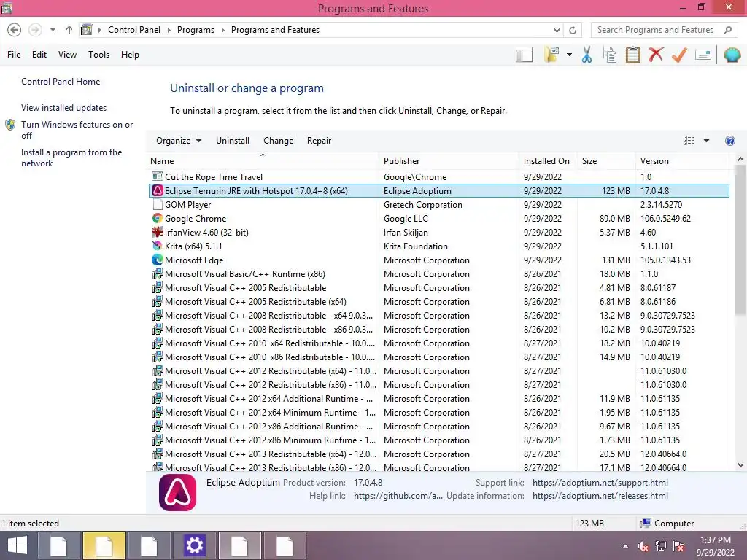Open the folder options dropdown arrow
Image resolution: width=747 pixels, height=560 pixels.
coord(569,55)
